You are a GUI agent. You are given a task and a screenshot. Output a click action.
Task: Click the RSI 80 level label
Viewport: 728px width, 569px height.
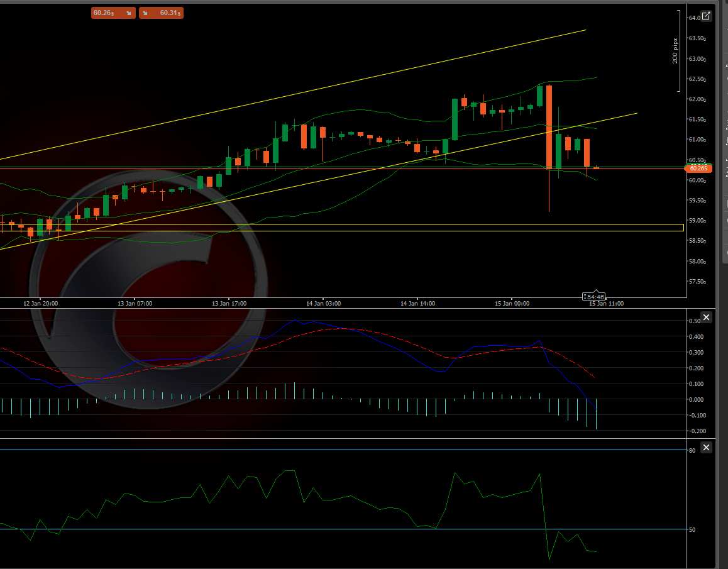(692, 451)
